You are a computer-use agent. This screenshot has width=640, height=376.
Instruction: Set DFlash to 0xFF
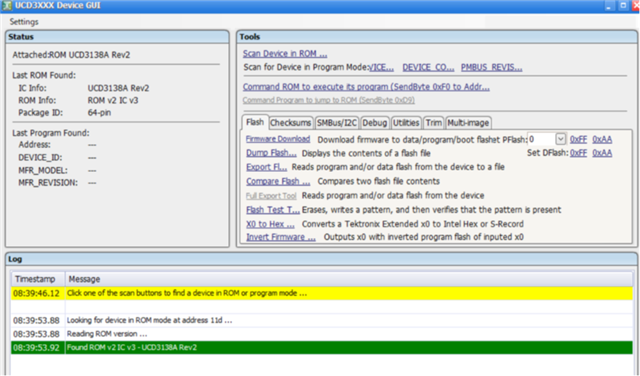[578, 153]
